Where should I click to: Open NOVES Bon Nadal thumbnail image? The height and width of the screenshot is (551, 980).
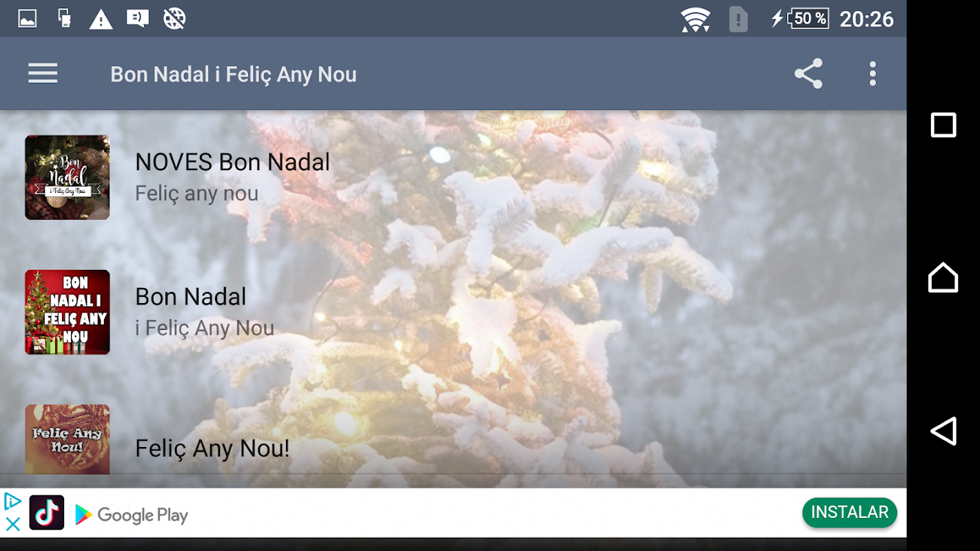[x=68, y=177]
